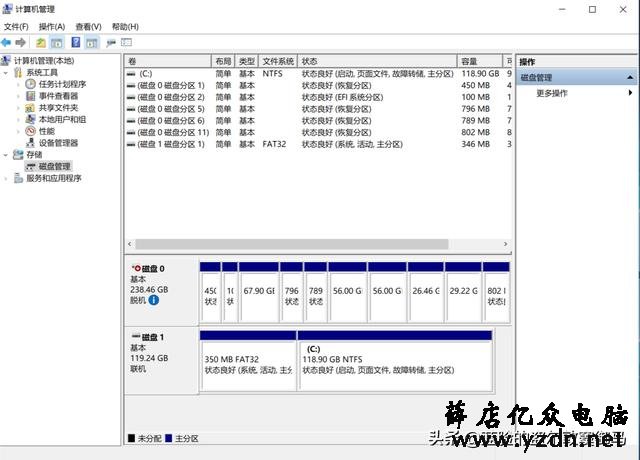Open the 更多操作 submenu arrow
This screenshot has width=640, height=460.
pos(631,93)
